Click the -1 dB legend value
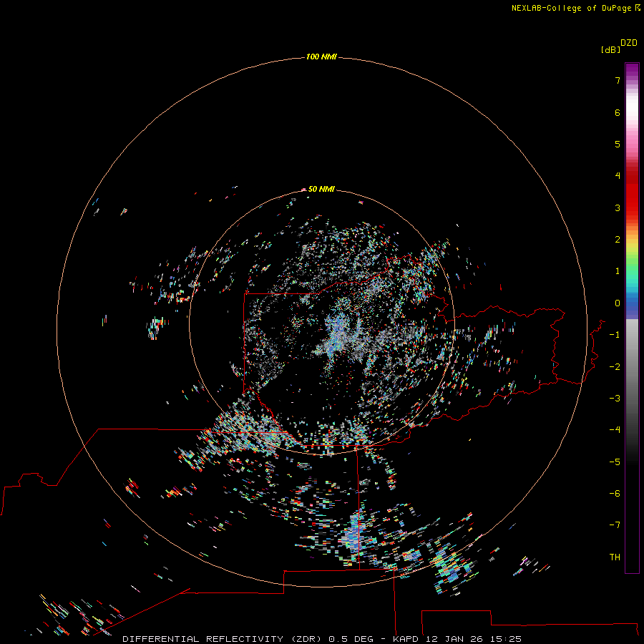The height and width of the screenshot is (644, 644). [615, 335]
